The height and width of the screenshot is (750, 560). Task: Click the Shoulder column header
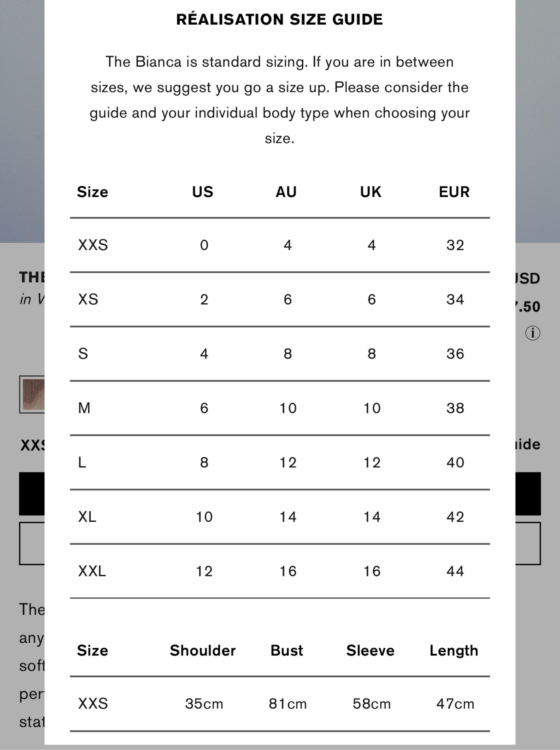pos(203,650)
